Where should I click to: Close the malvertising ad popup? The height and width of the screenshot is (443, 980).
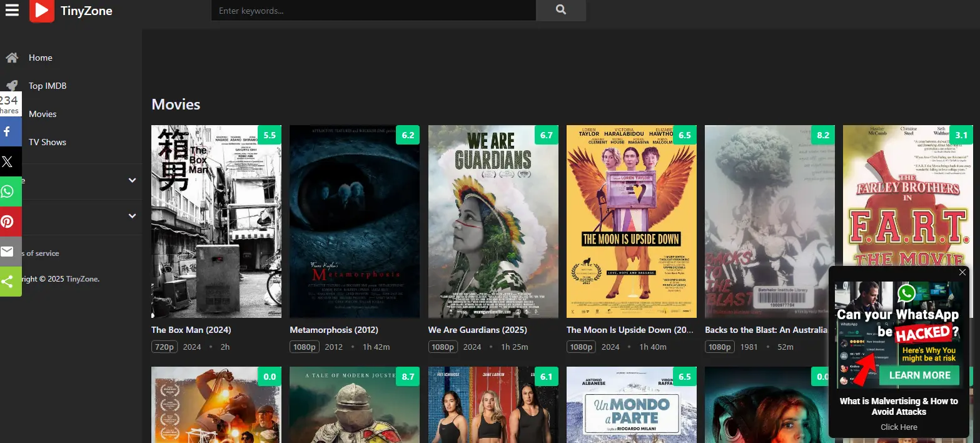tap(962, 272)
